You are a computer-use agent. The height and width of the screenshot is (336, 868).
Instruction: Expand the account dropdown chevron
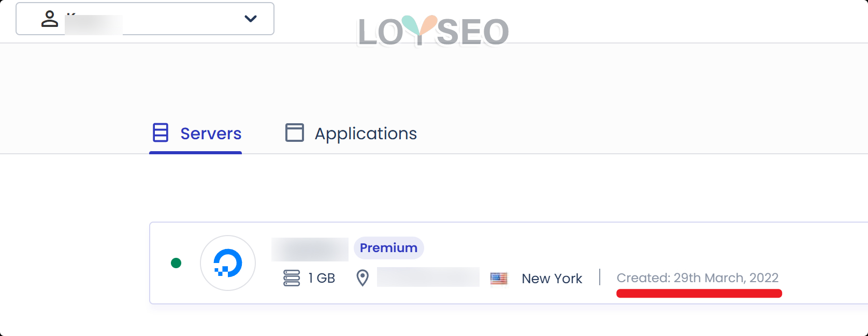[x=251, y=19]
